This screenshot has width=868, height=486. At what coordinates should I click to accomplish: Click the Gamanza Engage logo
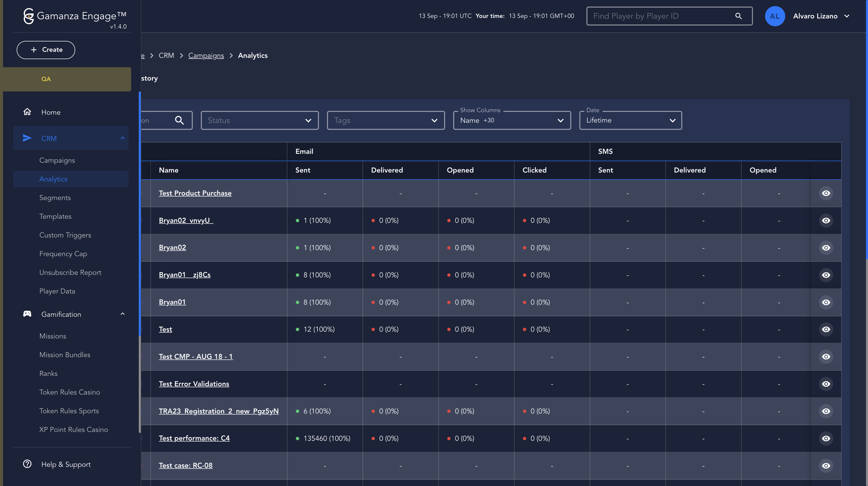point(29,16)
